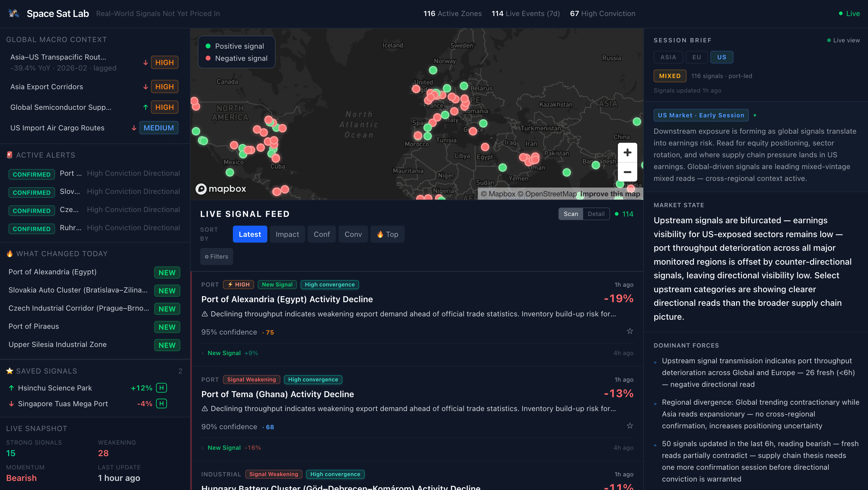Select the EU session tab
Viewport: 868px width, 490px height.
pos(697,57)
